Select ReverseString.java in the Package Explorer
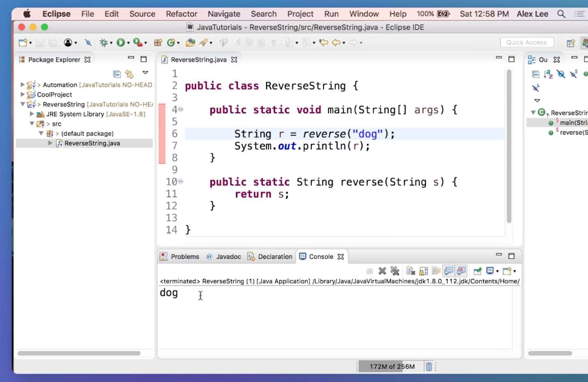The width and height of the screenshot is (588, 382). point(92,143)
